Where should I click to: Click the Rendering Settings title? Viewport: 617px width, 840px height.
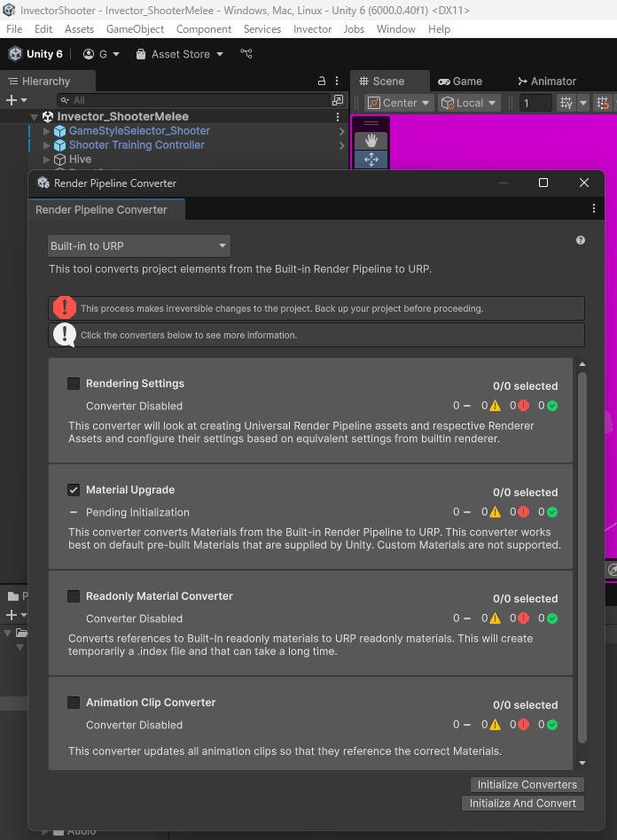pos(135,384)
